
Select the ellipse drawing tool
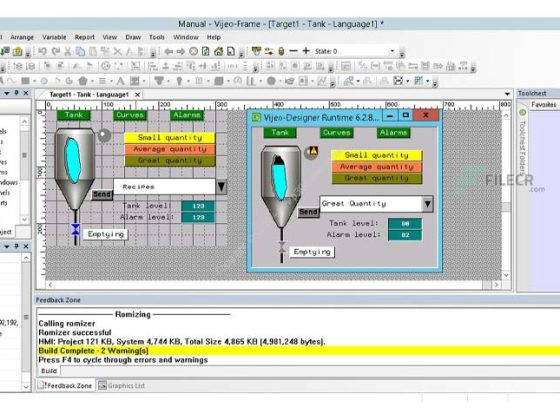click(x=44, y=81)
